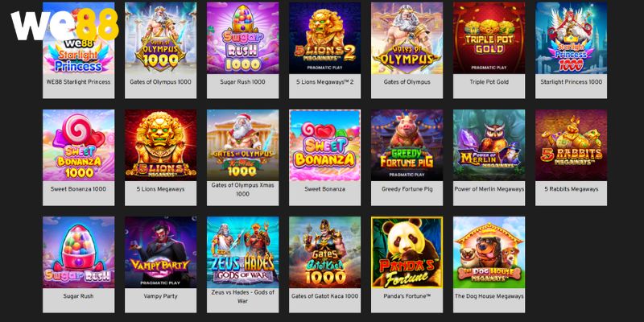Select the Sugar Rush 1000 game image
This screenshot has width=644, height=322.
coord(243,38)
